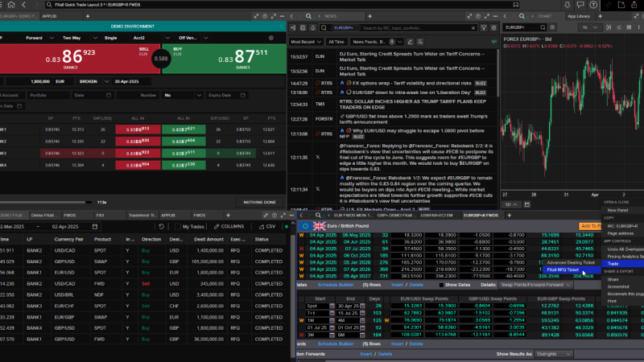Open news panel settings gear icon

[x=493, y=28]
